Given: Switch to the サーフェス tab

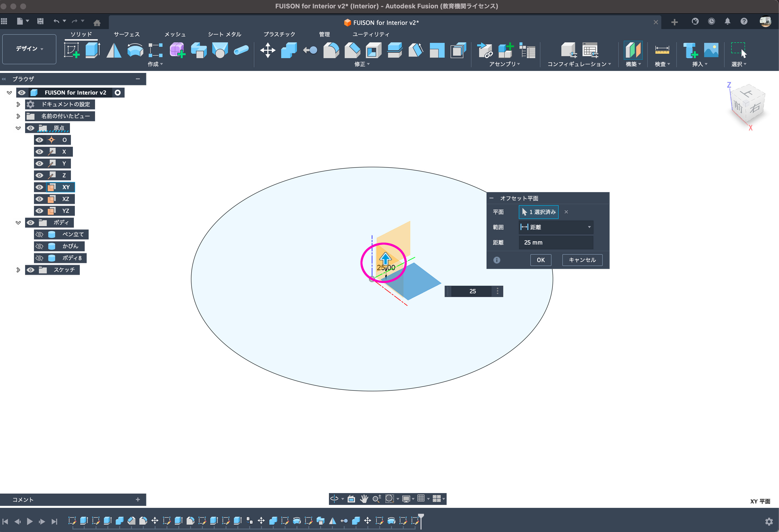Looking at the screenshot, I should pyautogui.click(x=126, y=34).
